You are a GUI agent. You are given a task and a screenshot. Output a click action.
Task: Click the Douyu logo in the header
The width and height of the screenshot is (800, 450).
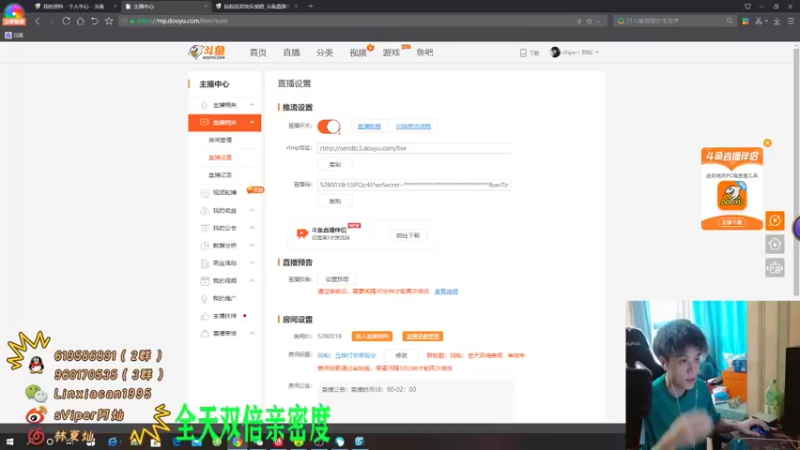[207, 52]
